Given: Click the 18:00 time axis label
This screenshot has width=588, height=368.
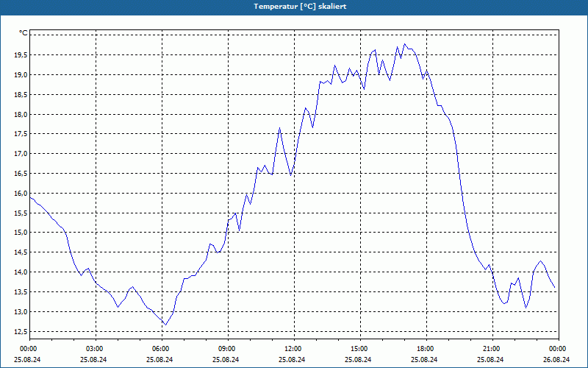Looking at the screenshot, I should coord(424,348).
